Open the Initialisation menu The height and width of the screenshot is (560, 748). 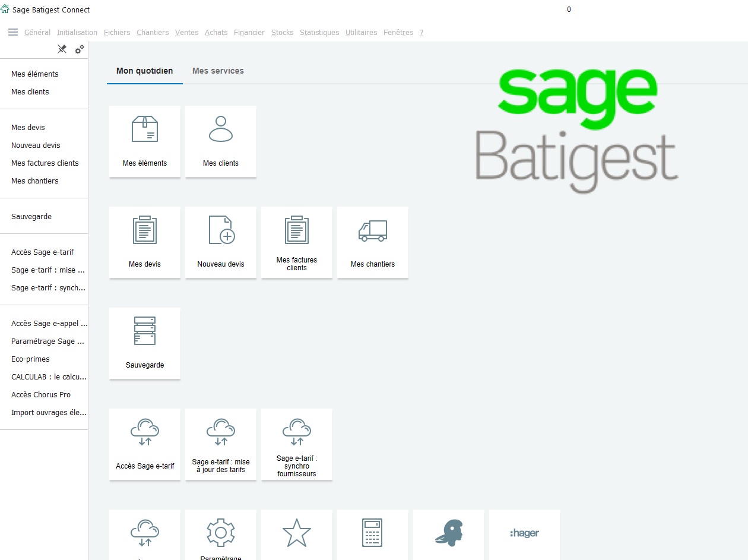77,33
